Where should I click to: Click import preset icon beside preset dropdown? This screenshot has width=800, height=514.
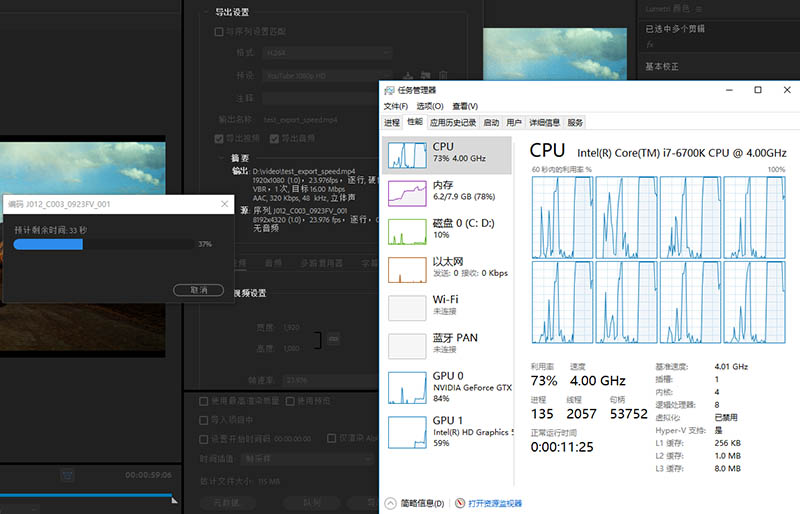[426, 76]
